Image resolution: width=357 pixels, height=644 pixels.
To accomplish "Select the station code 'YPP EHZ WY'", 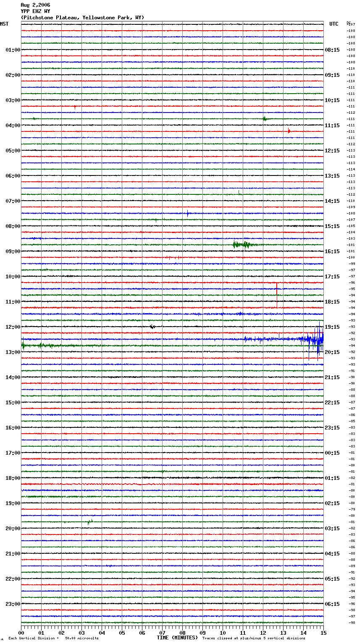I will click(x=35, y=11).
